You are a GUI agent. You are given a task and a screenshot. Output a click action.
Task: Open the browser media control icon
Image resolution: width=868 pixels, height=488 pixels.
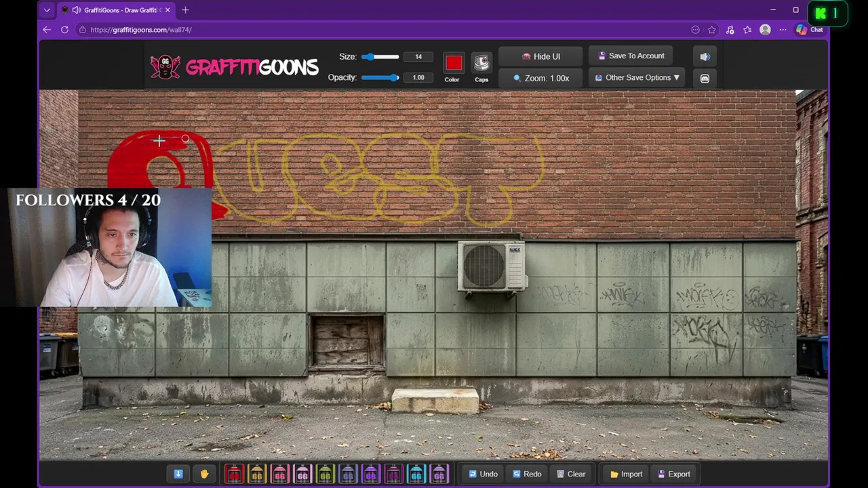click(x=730, y=30)
